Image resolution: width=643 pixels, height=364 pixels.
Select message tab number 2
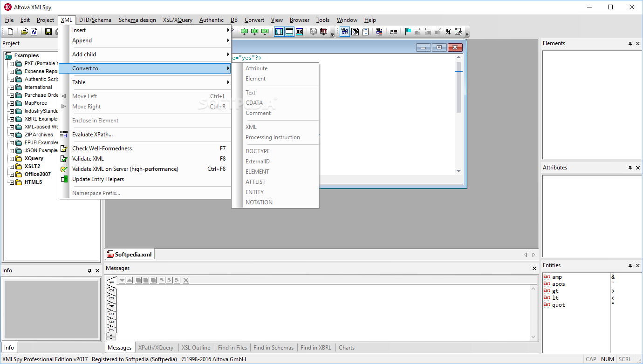click(111, 290)
